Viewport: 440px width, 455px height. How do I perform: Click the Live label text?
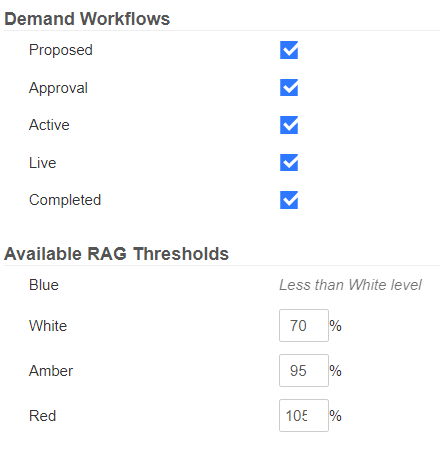(x=43, y=163)
